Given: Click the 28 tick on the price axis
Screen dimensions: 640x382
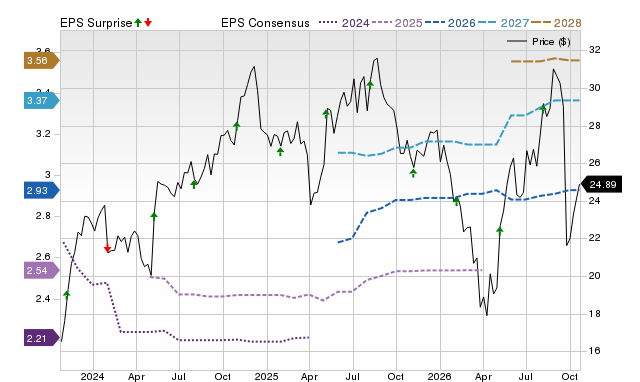Looking at the screenshot, I should click(x=594, y=126).
